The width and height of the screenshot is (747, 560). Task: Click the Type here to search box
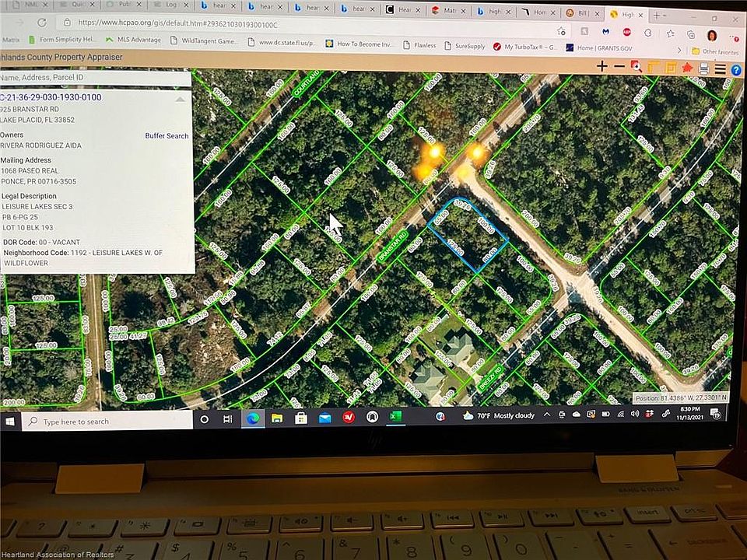pyautogui.click(x=107, y=421)
